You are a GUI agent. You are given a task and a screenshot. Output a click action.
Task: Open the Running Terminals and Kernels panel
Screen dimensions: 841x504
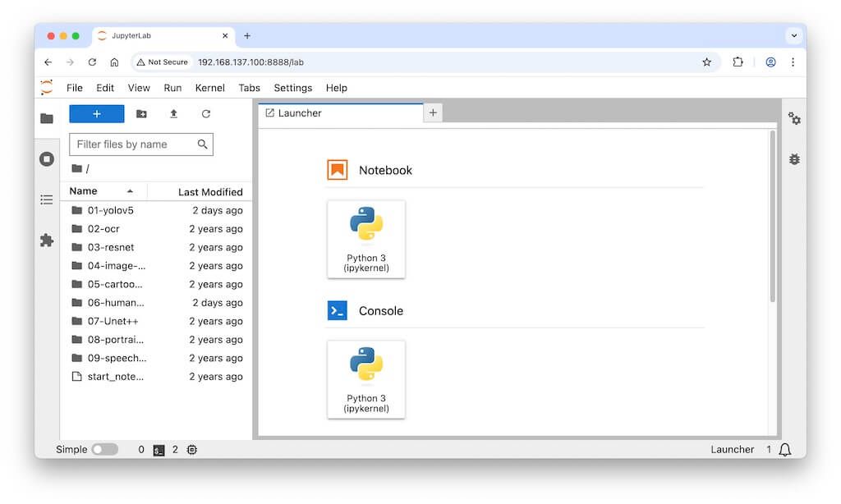click(47, 159)
